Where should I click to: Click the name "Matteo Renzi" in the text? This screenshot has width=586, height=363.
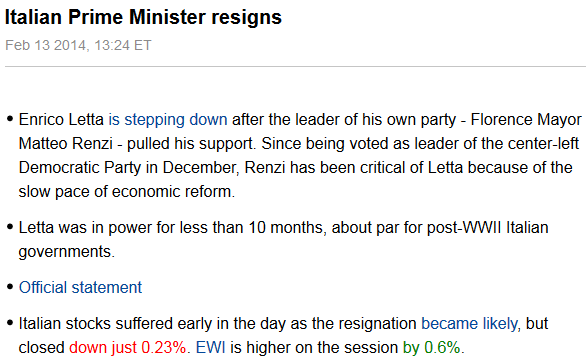pos(66,144)
